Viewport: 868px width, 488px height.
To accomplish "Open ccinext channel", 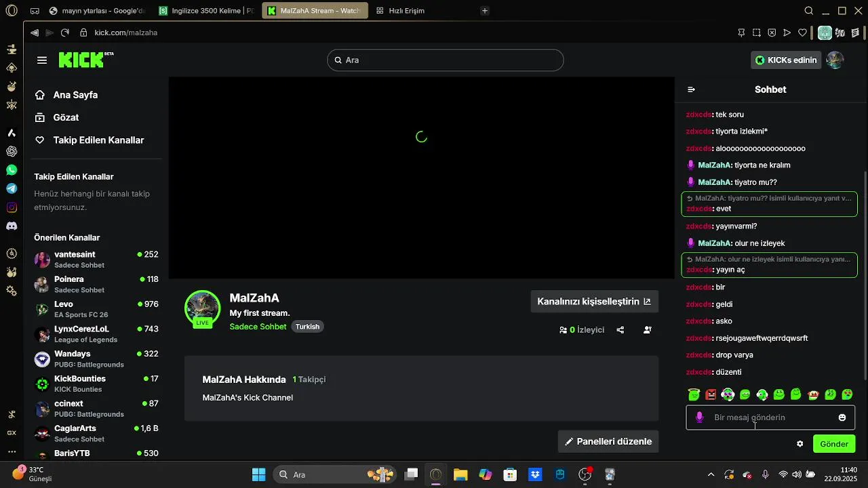I will [96, 408].
